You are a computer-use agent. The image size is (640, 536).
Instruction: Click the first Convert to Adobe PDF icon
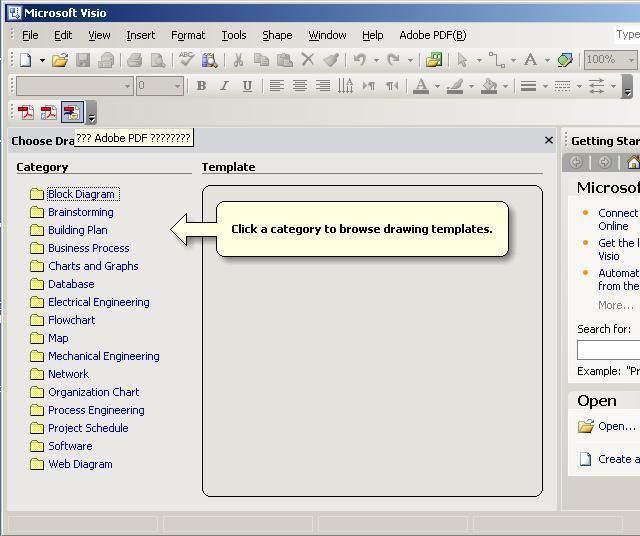click(x=26, y=112)
